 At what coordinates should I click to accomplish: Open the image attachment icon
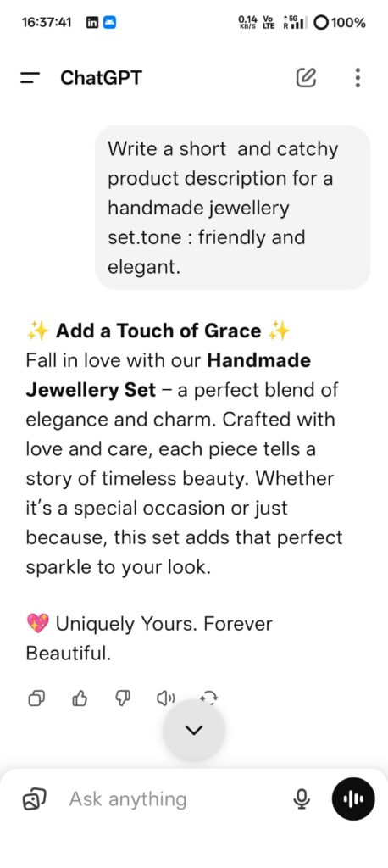(x=34, y=799)
